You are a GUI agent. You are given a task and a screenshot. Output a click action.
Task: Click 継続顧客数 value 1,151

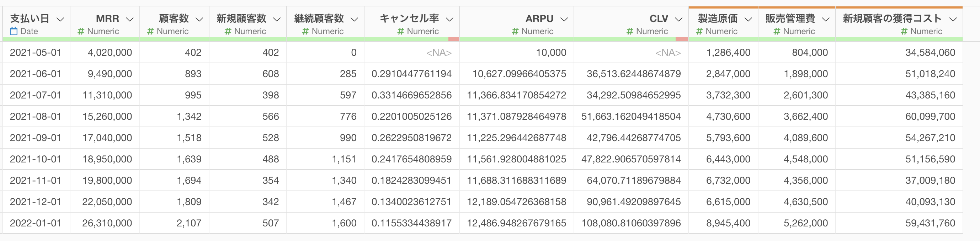pos(344,159)
